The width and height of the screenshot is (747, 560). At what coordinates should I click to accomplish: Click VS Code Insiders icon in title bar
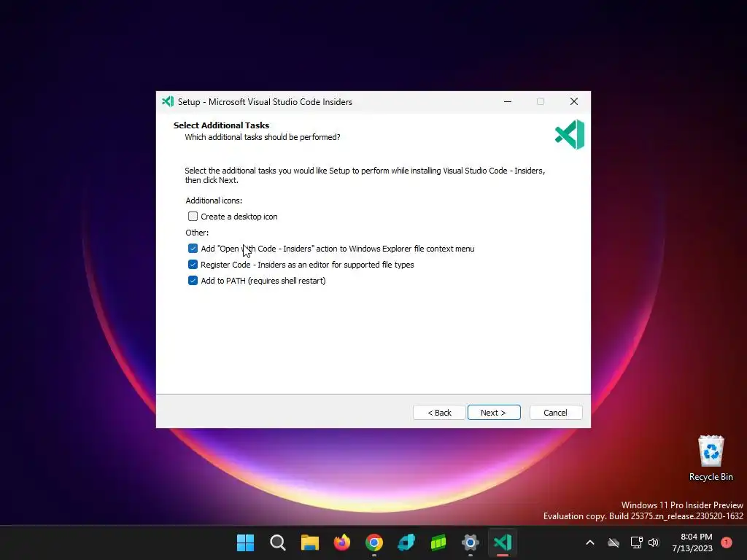tap(168, 101)
